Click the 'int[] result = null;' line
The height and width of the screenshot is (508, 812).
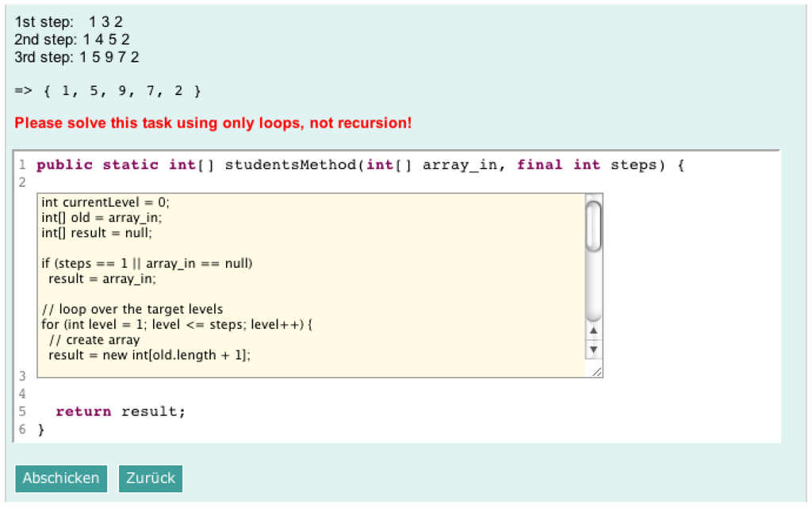[x=96, y=233]
